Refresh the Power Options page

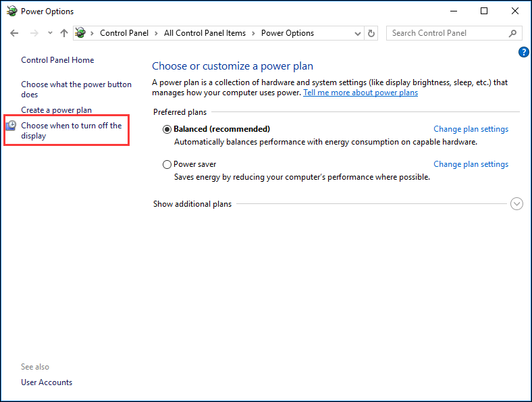(x=371, y=33)
